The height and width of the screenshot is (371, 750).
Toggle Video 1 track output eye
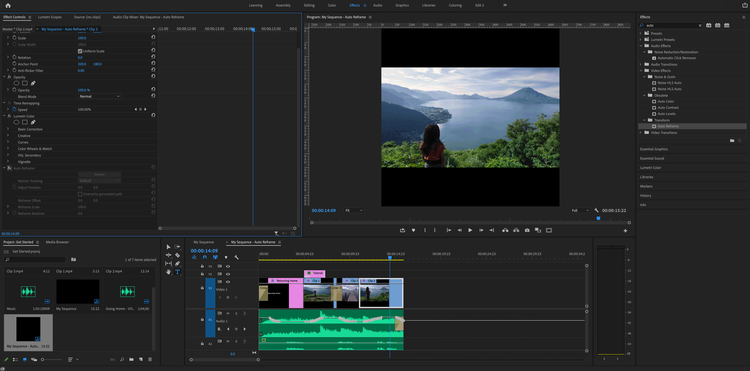point(228,282)
